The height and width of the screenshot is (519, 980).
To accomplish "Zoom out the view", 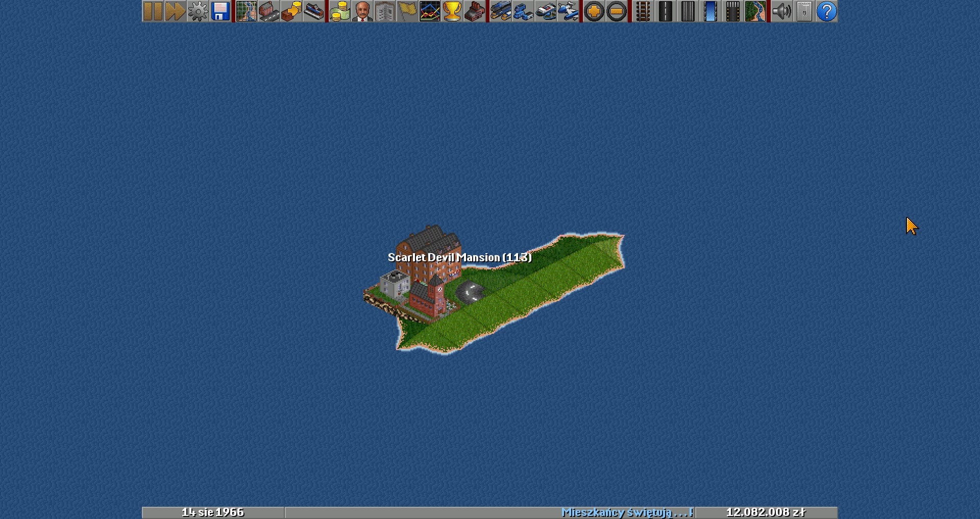I will tap(616, 11).
